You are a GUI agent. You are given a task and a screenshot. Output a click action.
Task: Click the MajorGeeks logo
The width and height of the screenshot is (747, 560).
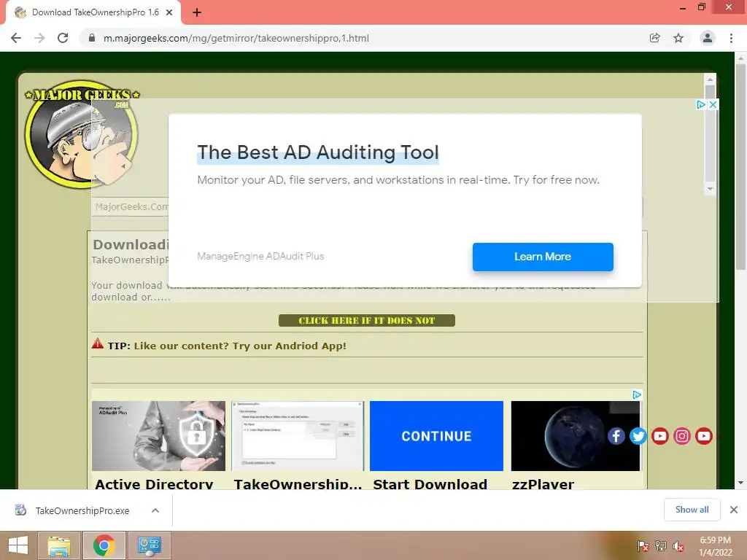[82, 134]
